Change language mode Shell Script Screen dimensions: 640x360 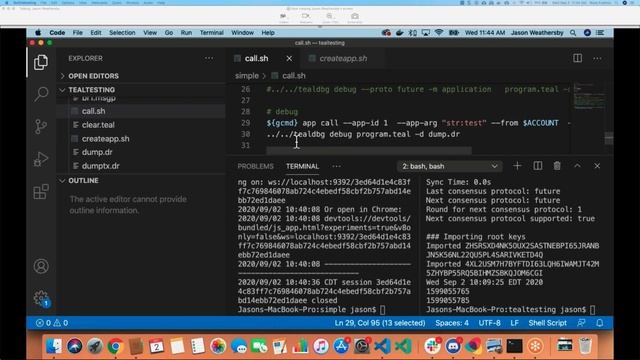547,323
